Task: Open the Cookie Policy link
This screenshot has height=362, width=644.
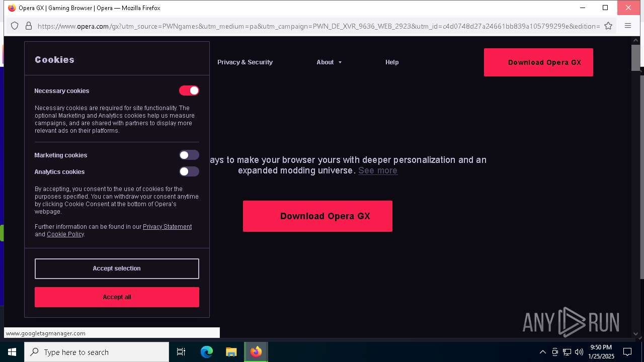Action: point(65,234)
